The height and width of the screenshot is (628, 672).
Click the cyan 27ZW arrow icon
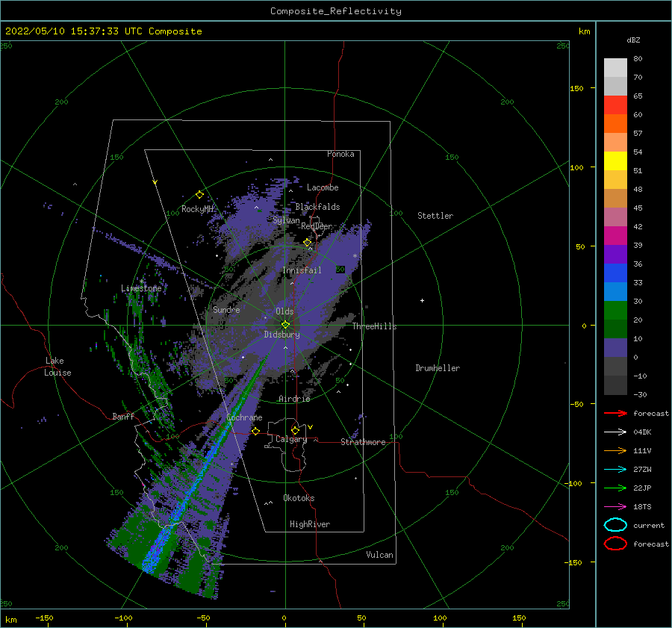(615, 470)
